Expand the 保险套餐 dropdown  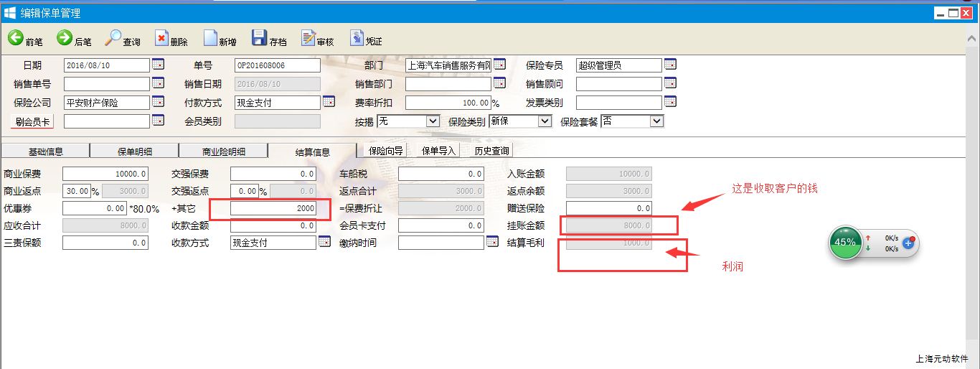pyautogui.click(x=656, y=121)
